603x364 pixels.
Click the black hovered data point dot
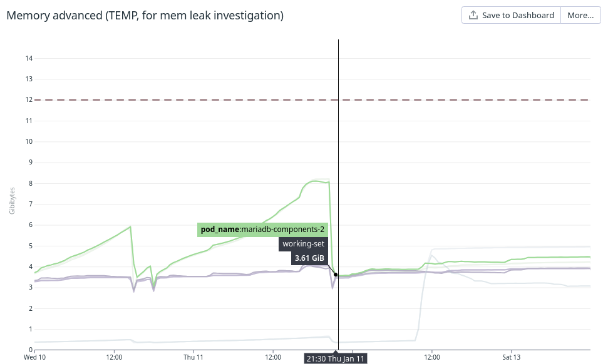pyautogui.click(x=336, y=275)
